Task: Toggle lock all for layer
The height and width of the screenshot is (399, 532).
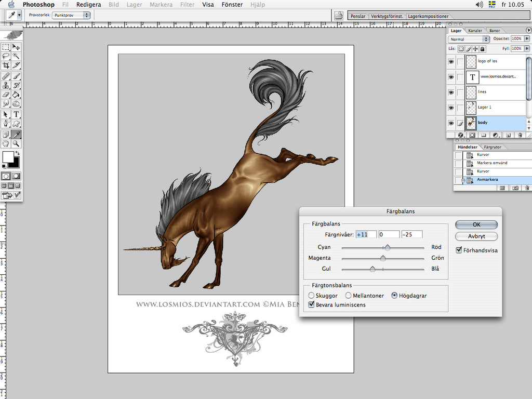Action: pos(483,49)
